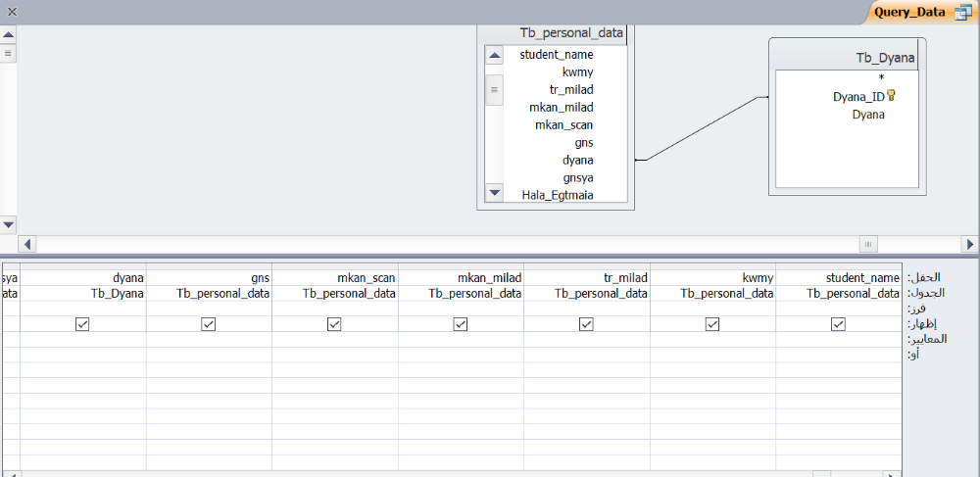Click the design pane vertical scroll down arrow
Screen dimensions: 980x477
[x=8, y=224]
